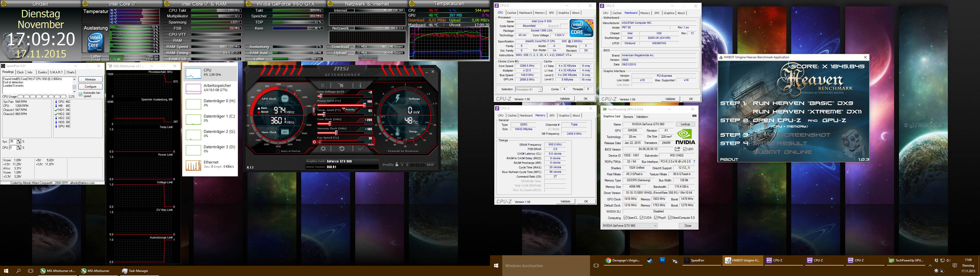The image size is (980, 276).
Task: Toggle the CUDA checkbox
Action: (x=641, y=218)
